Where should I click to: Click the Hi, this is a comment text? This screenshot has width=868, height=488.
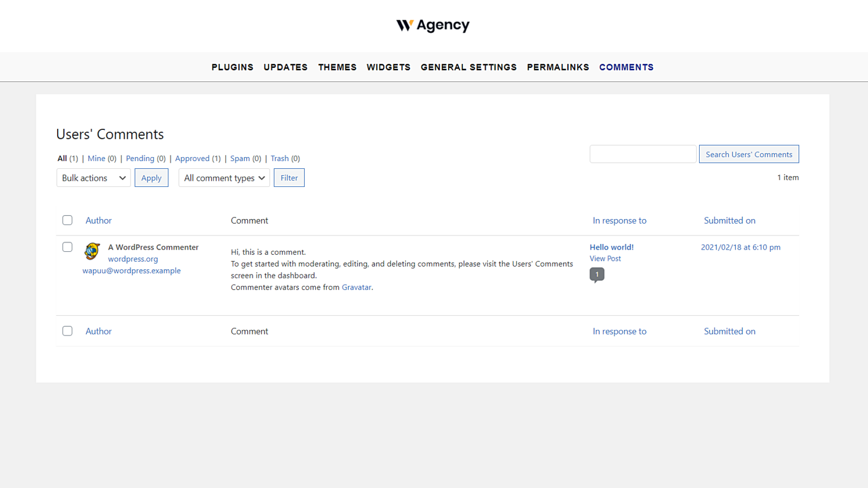pyautogui.click(x=268, y=252)
